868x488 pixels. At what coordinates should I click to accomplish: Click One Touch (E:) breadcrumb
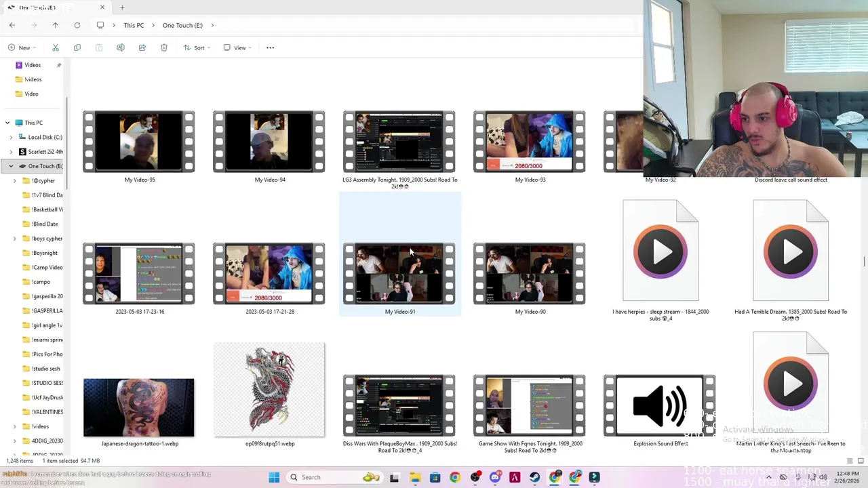[x=182, y=25]
